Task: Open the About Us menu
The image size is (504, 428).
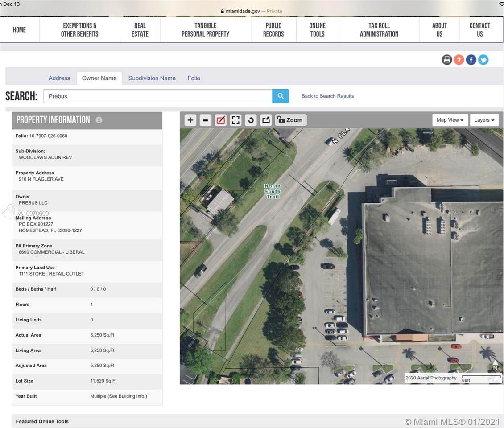Action: (439, 30)
